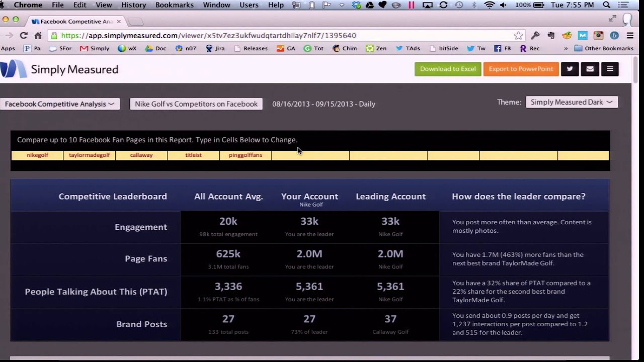Click the 625k all account average value
Image resolution: width=644 pixels, height=362 pixels.
coord(228,254)
